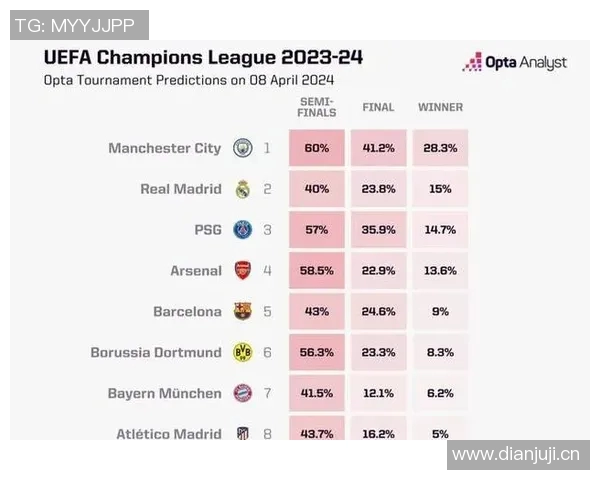
Task: Click the Arsenal club crest
Action: 242,271
